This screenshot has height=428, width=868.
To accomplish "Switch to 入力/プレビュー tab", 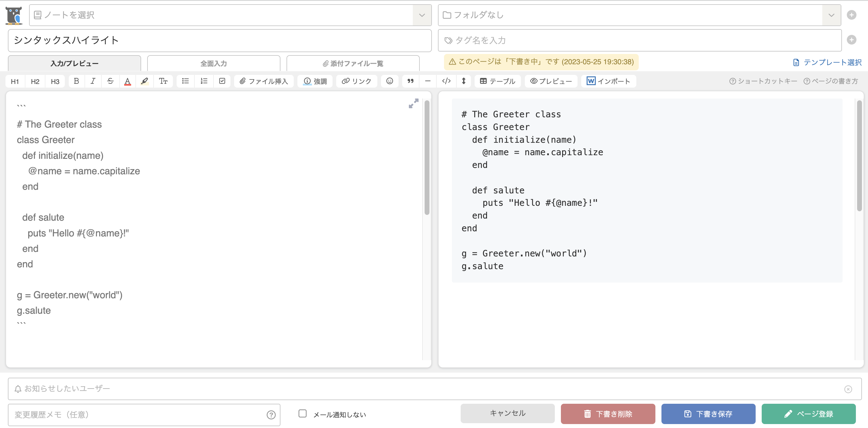I will 75,63.
